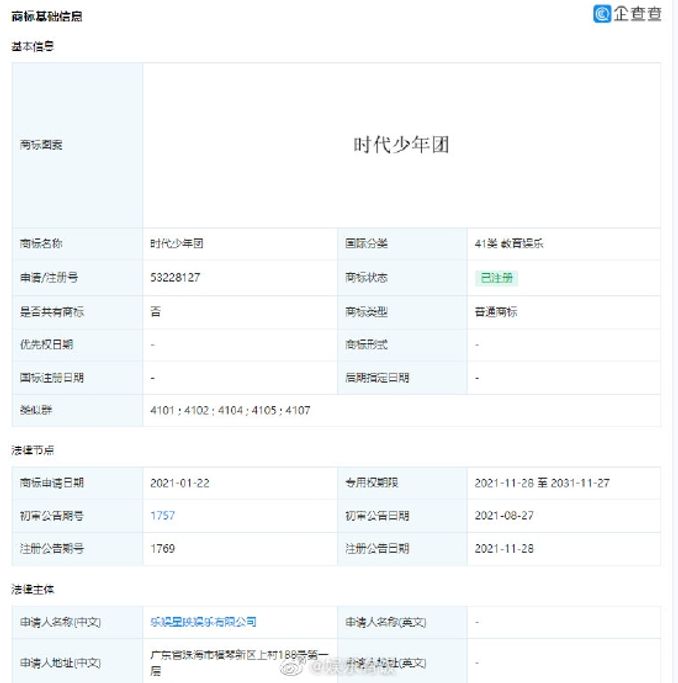Click registration number 53228127
Screen dimensions: 678x683
point(175,278)
